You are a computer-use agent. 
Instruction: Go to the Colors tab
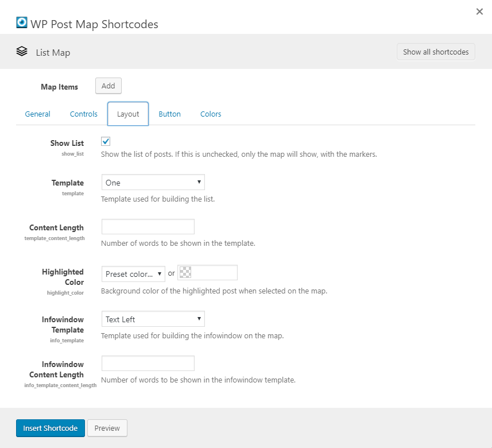[x=211, y=114]
